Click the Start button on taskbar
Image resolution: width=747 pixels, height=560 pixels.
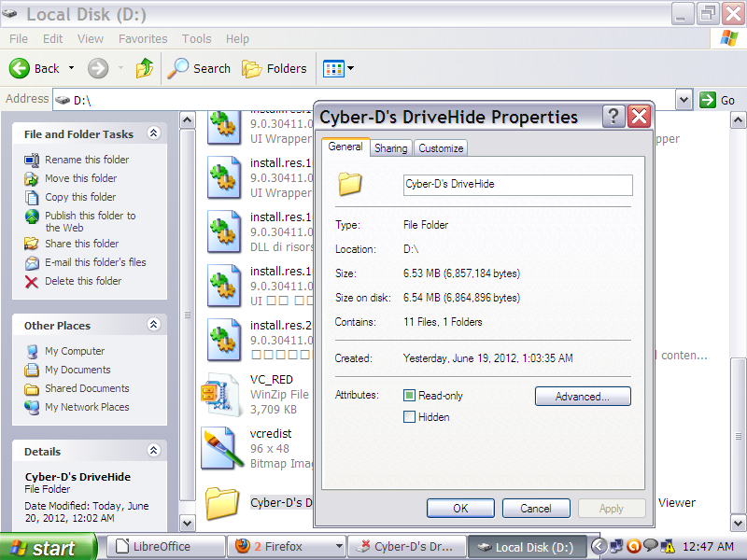(x=49, y=547)
